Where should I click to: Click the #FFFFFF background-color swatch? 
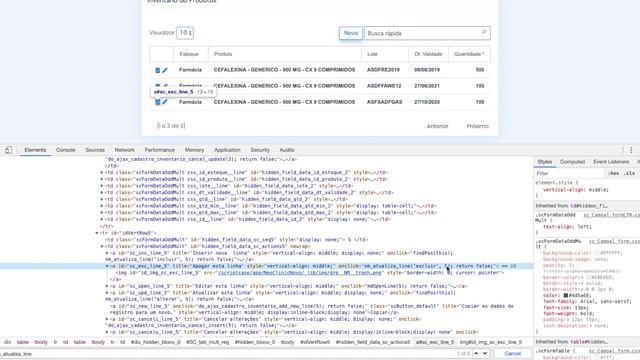(597, 253)
